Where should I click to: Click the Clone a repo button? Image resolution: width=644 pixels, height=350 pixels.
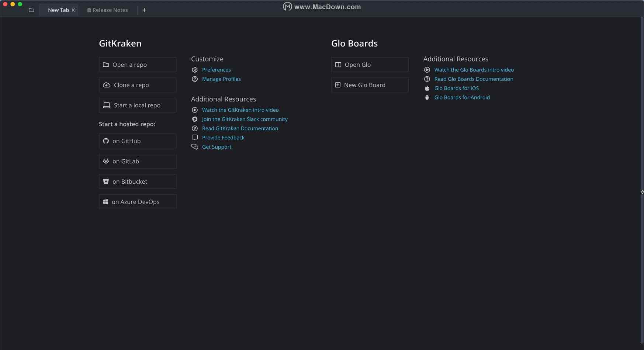138,85
